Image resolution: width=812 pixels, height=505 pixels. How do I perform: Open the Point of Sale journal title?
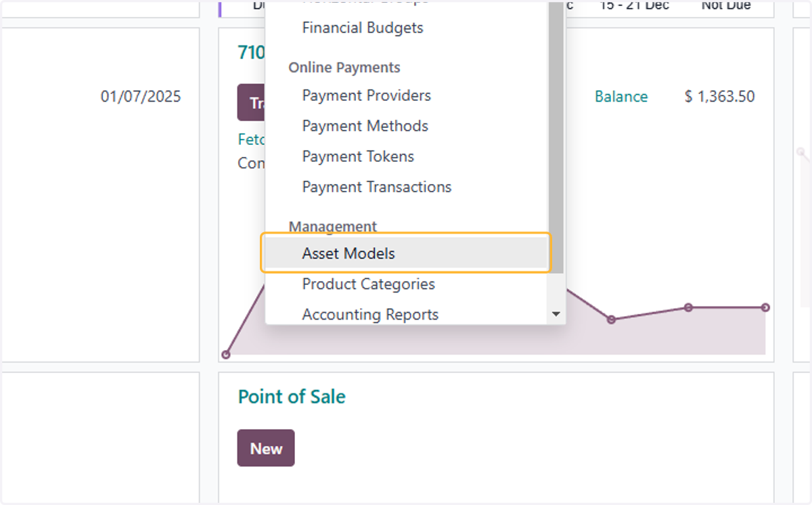(x=292, y=397)
